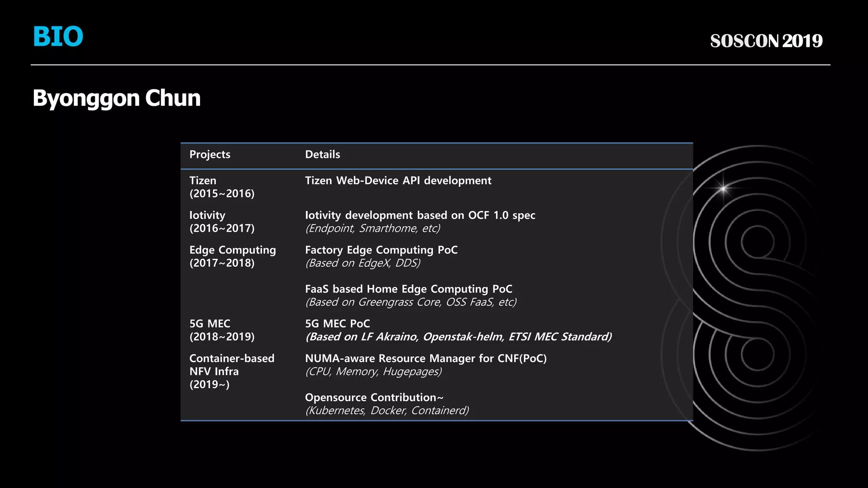Image resolution: width=868 pixels, height=488 pixels.
Task: Select the Iotivity (2016~2017) project cell
Action: click(x=222, y=222)
